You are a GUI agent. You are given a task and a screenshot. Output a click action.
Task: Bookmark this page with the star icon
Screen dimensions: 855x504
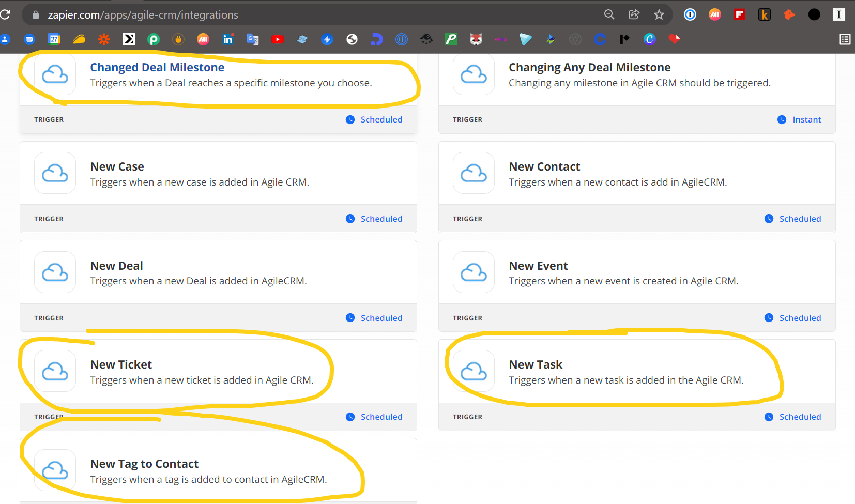click(659, 14)
